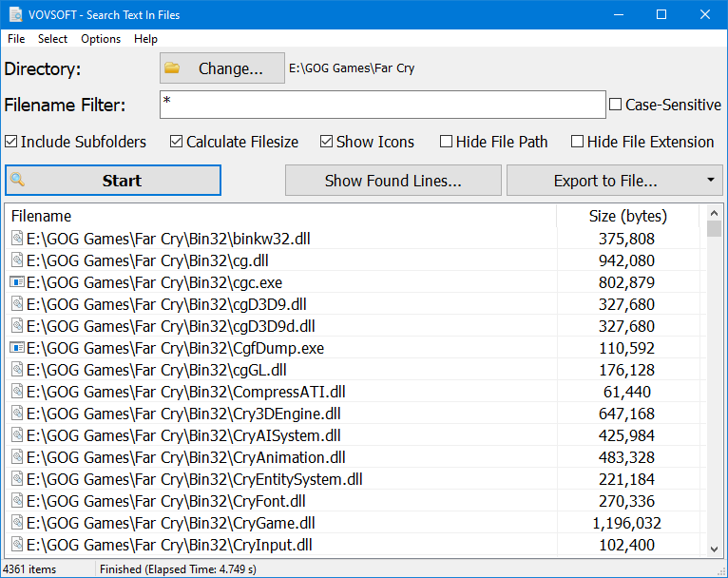Select the CryGame.dll row
This screenshot has height=578, width=728.
[x=355, y=522]
